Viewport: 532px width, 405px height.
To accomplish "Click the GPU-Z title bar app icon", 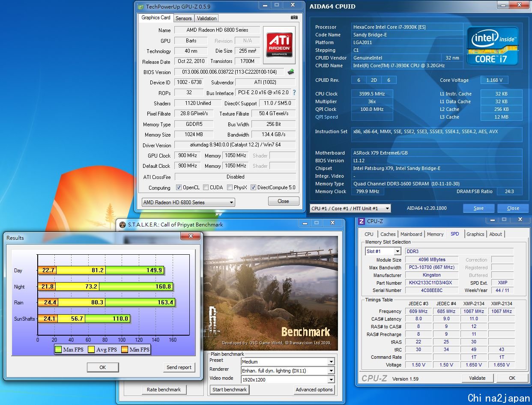I will tap(141, 6).
